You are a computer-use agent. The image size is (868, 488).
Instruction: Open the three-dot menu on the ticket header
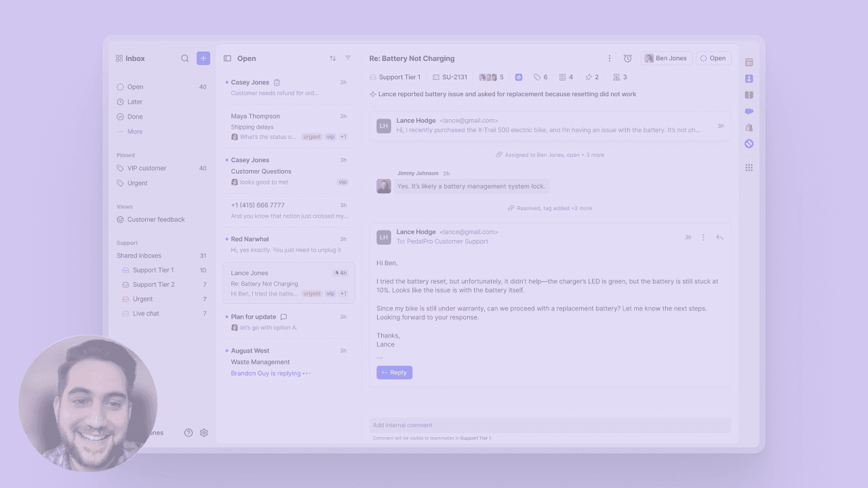(x=609, y=58)
